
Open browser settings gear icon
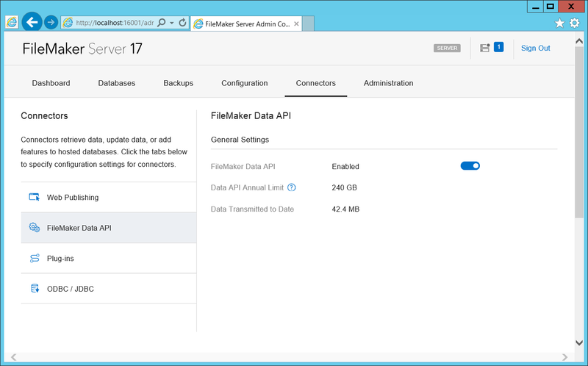click(575, 23)
